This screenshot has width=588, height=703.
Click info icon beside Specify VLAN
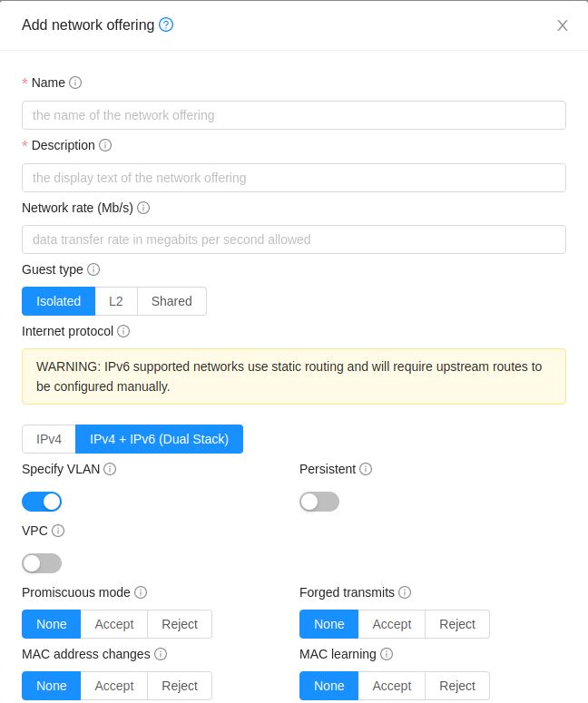[x=110, y=469]
